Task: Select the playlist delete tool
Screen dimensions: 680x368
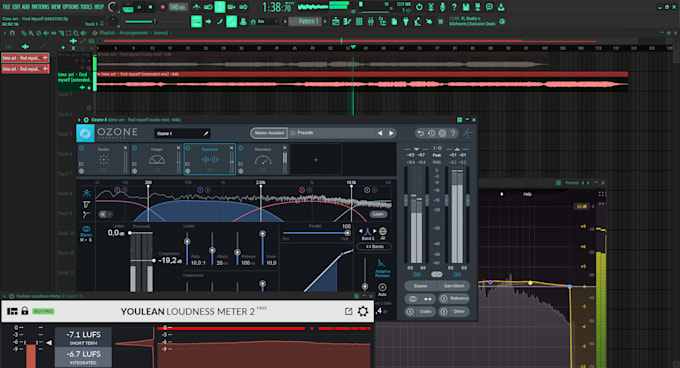Action: click(x=38, y=33)
